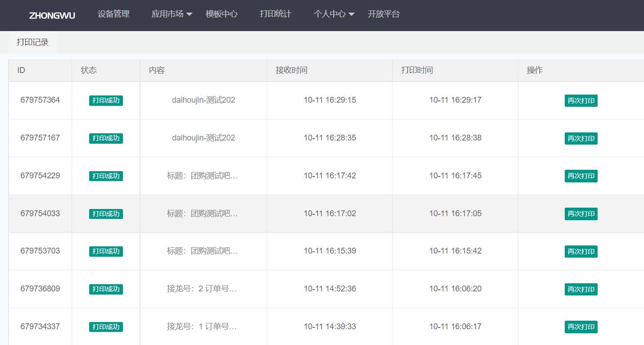The height and width of the screenshot is (345, 644).
Task: Click 打印成功 badge for 679734337
Action: coord(106,327)
